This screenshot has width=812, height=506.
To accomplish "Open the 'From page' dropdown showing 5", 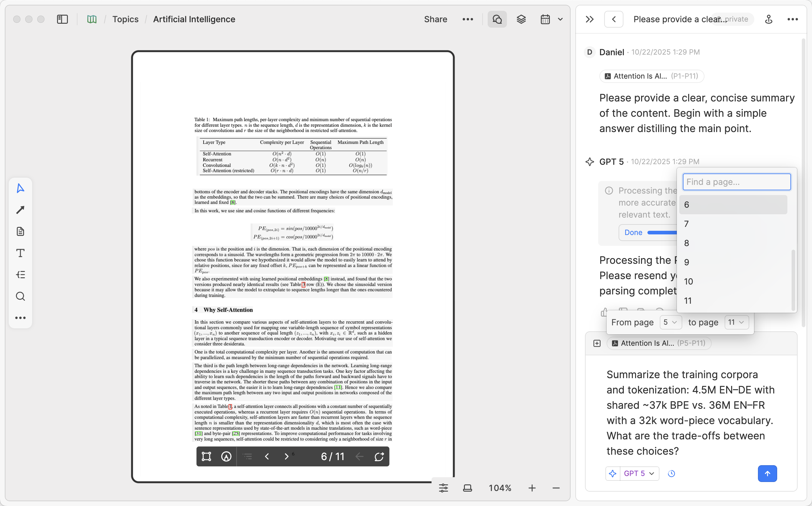I will pos(671,322).
